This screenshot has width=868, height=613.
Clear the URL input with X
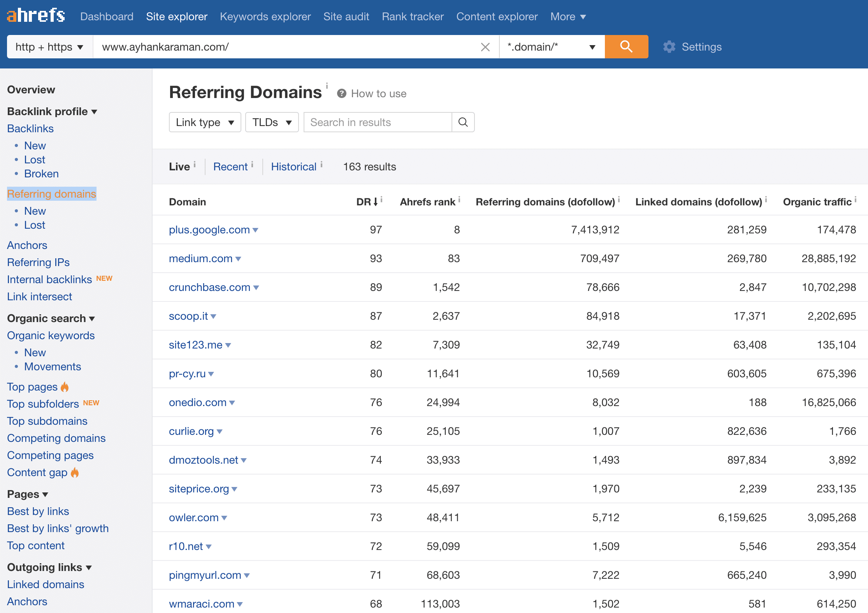485,47
